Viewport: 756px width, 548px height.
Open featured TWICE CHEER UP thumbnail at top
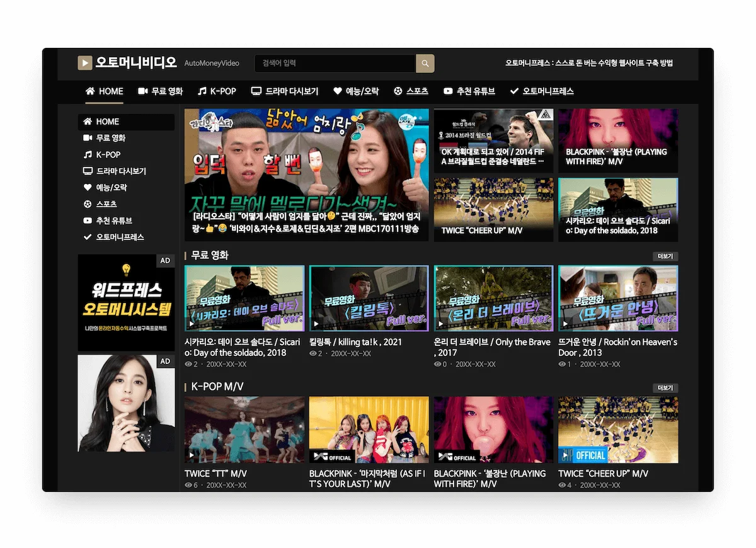tap(494, 210)
